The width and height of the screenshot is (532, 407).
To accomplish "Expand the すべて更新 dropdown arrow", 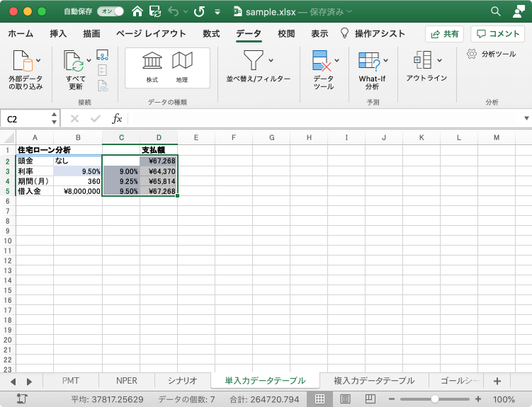I will click(89, 61).
